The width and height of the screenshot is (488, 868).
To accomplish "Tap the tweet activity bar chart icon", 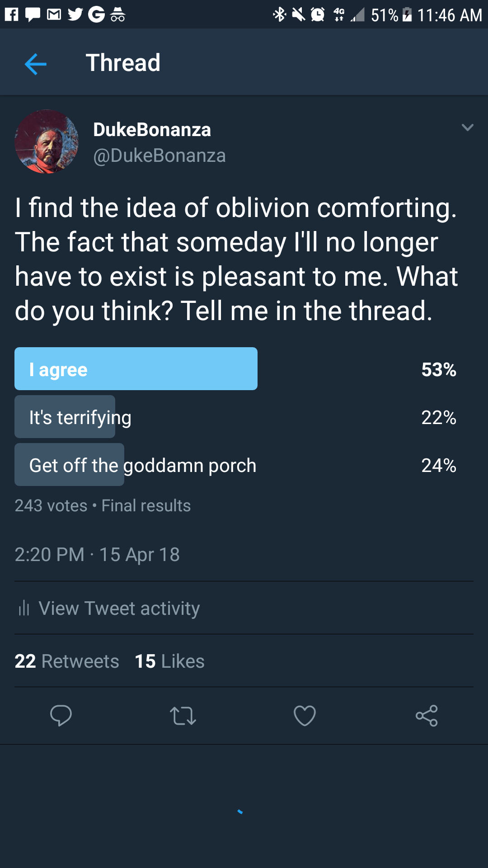I will tap(24, 608).
